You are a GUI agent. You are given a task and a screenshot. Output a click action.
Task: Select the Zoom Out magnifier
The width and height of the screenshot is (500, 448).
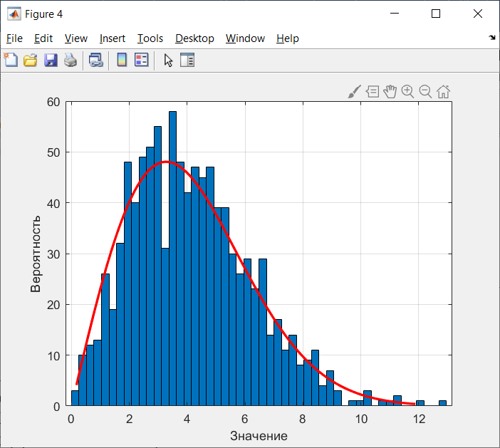(x=425, y=91)
